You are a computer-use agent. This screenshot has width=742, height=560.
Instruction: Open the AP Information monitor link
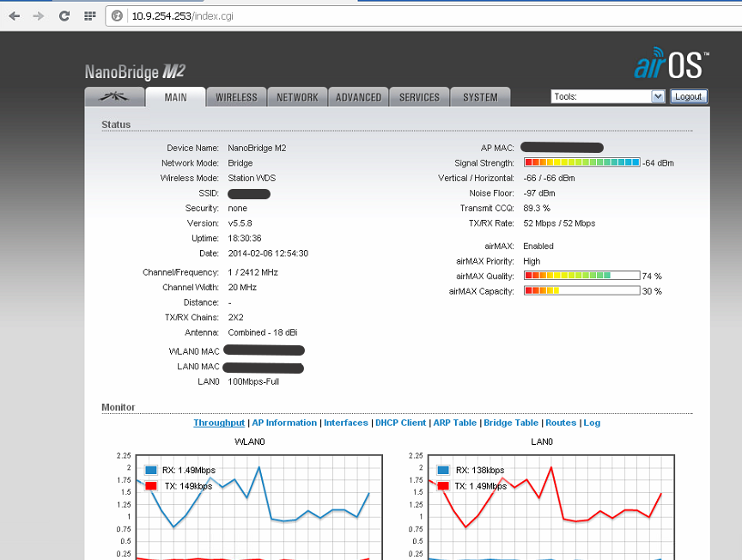pos(284,423)
